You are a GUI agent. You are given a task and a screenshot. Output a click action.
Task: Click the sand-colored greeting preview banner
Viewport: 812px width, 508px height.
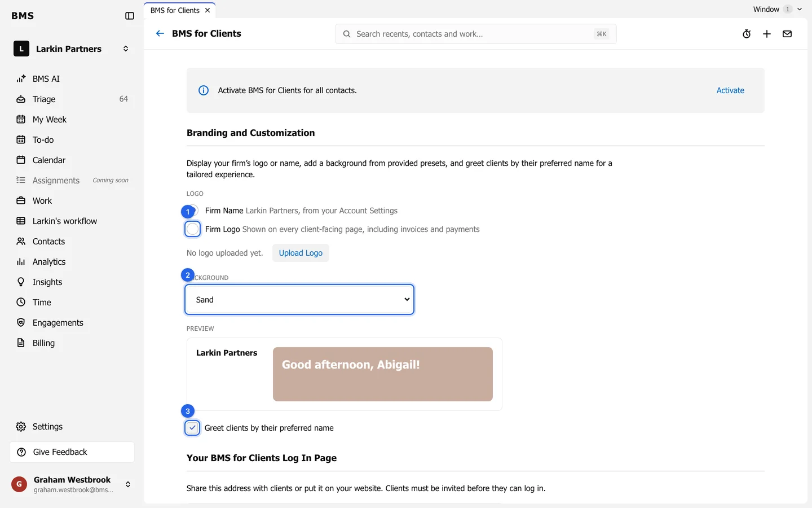pyautogui.click(x=383, y=374)
